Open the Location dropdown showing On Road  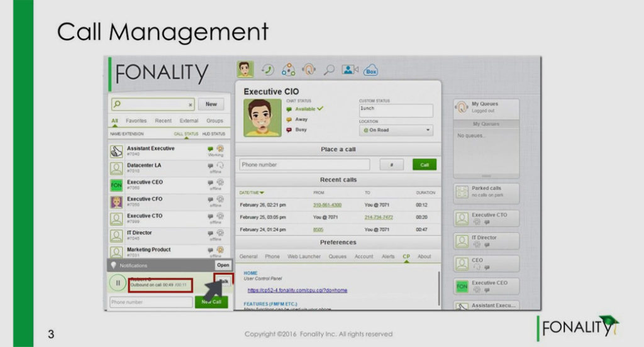(396, 130)
